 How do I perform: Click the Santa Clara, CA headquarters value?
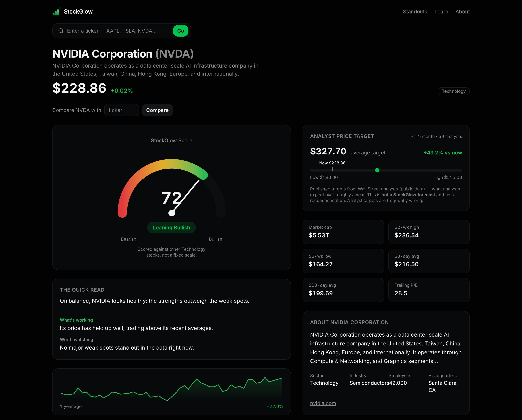443,387
